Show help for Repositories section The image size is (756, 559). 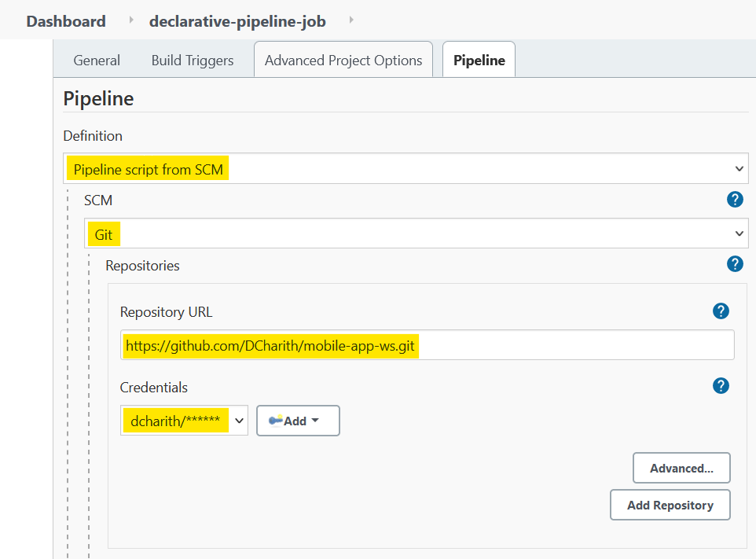[x=735, y=264]
